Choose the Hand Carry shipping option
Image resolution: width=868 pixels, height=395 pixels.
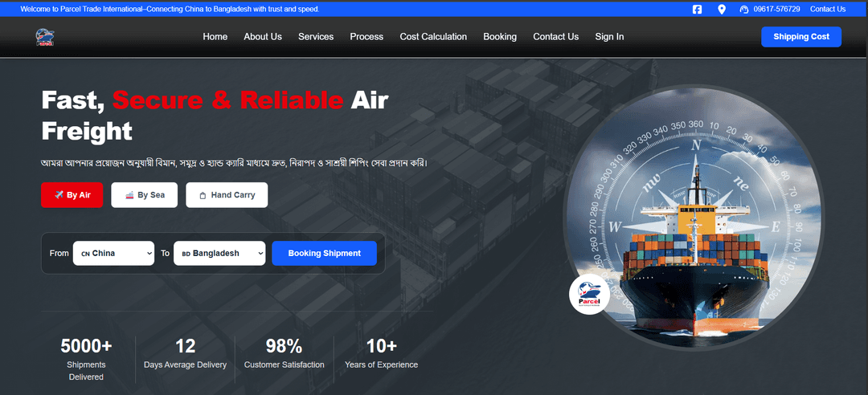[227, 195]
